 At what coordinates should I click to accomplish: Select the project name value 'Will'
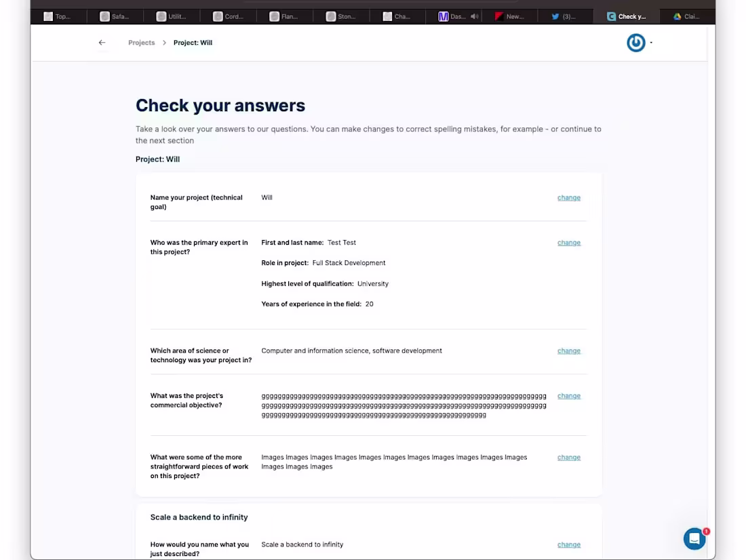tap(267, 197)
